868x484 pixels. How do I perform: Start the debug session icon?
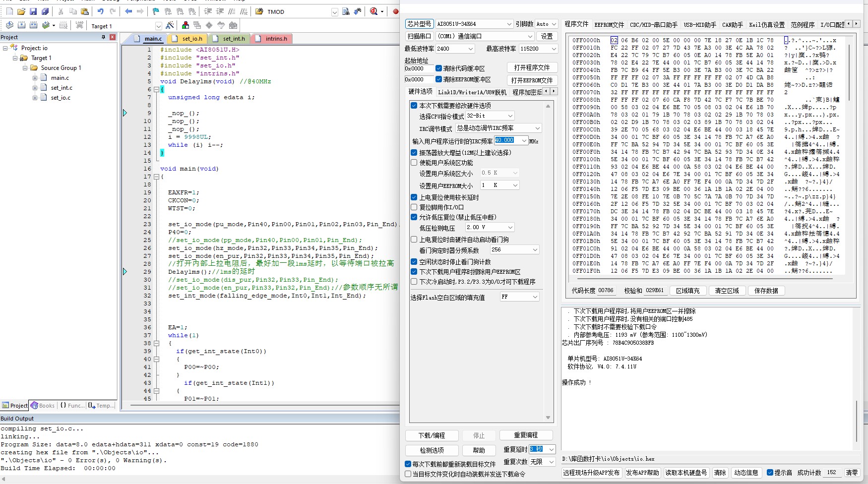(x=374, y=11)
